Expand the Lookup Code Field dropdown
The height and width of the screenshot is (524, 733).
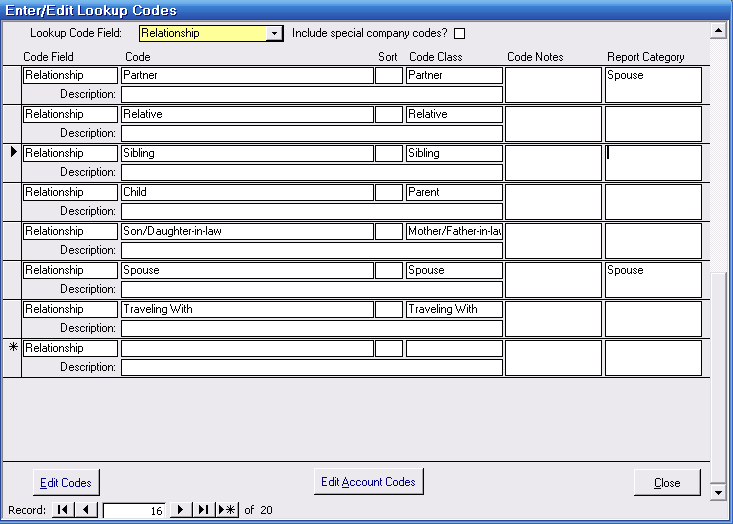(275, 34)
